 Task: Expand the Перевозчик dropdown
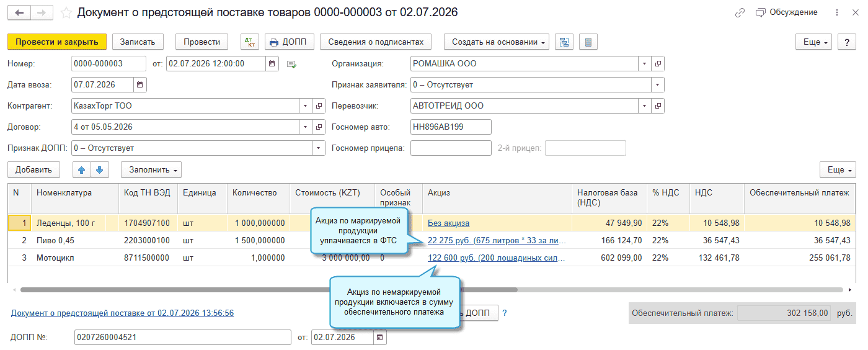pos(644,105)
